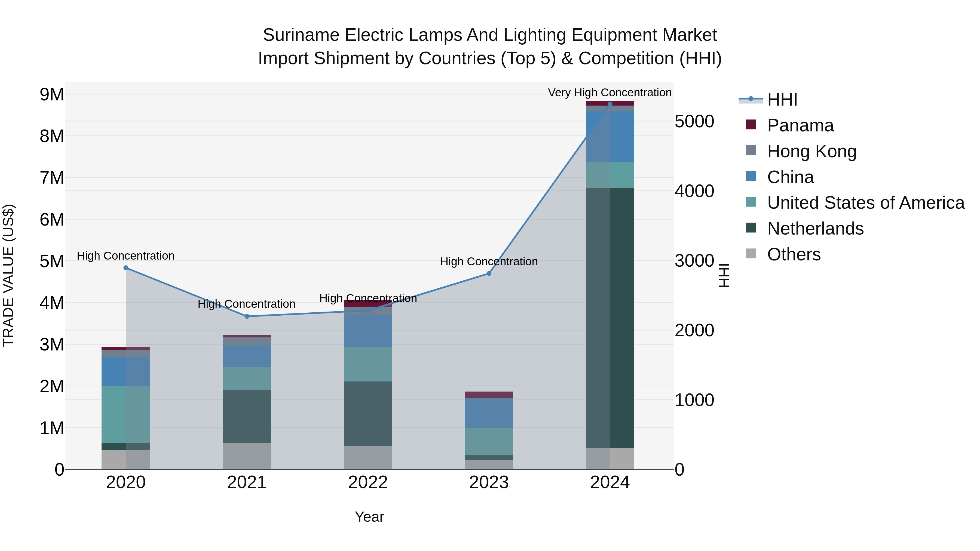
Task: Click the Hong Kong gray-blue legend swatch
Action: tap(751, 150)
